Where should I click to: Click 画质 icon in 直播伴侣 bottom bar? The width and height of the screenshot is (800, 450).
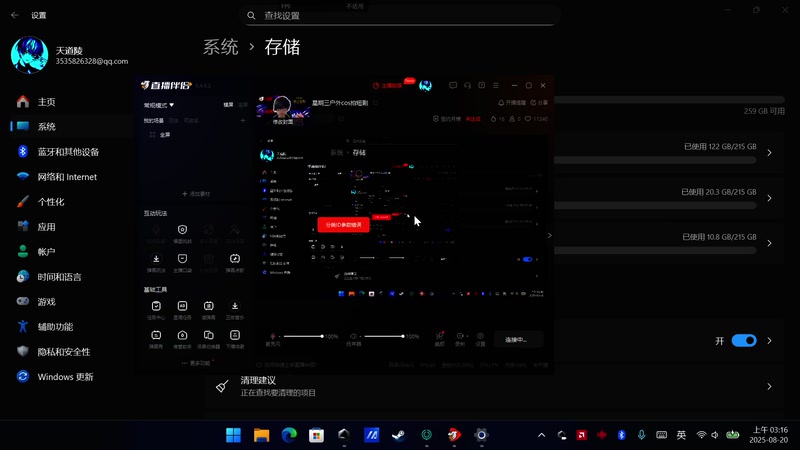[x=439, y=336]
